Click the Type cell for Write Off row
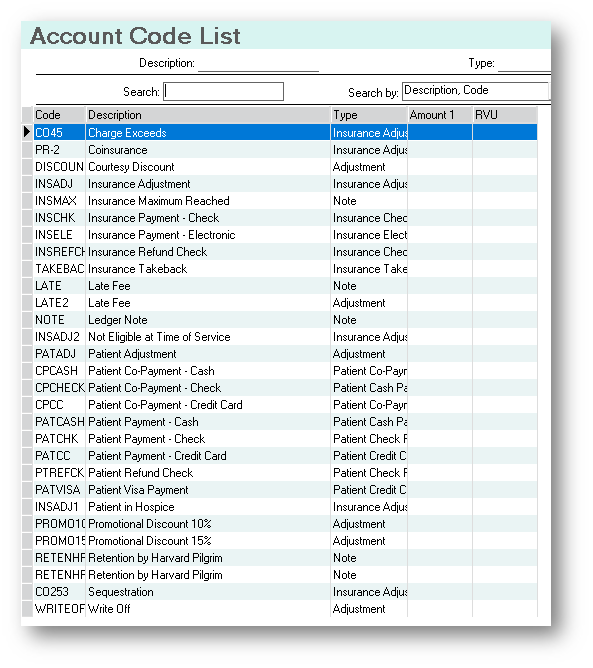Screen dimensions: 593x668 tap(369, 609)
